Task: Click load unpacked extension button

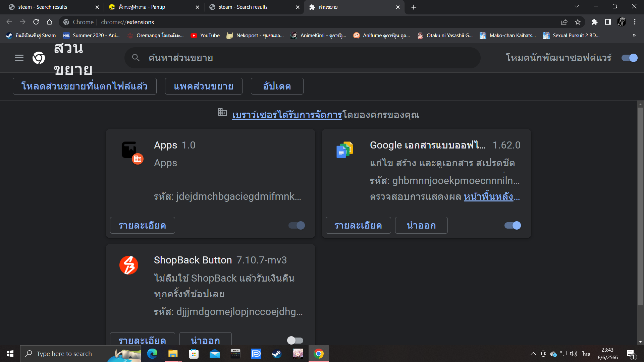Action: pyautogui.click(x=85, y=86)
